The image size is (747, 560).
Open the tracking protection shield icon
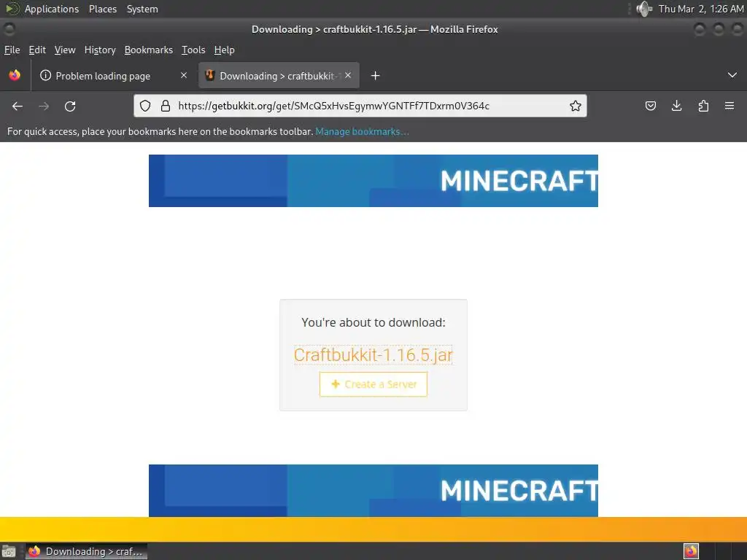coord(145,106)
